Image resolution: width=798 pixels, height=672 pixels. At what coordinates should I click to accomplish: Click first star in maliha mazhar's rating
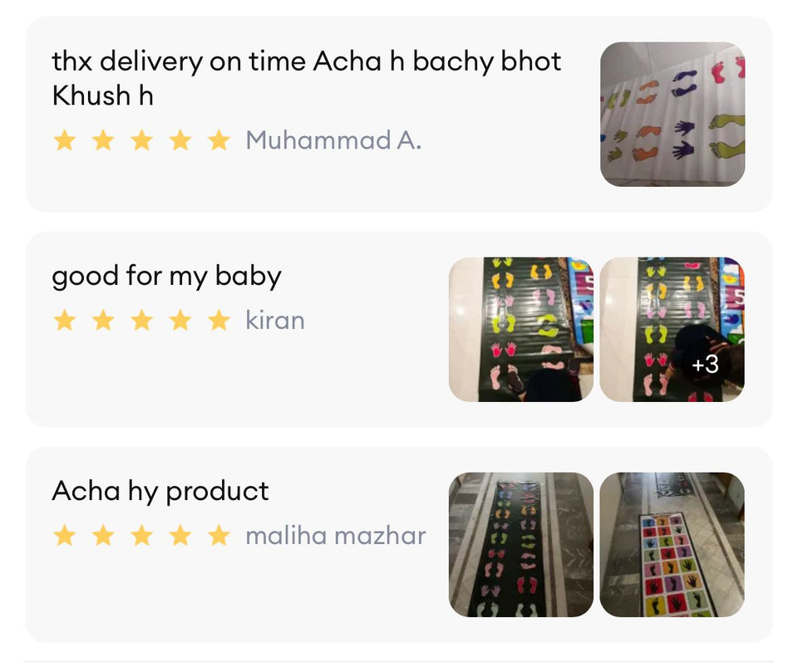click(64, 536)
